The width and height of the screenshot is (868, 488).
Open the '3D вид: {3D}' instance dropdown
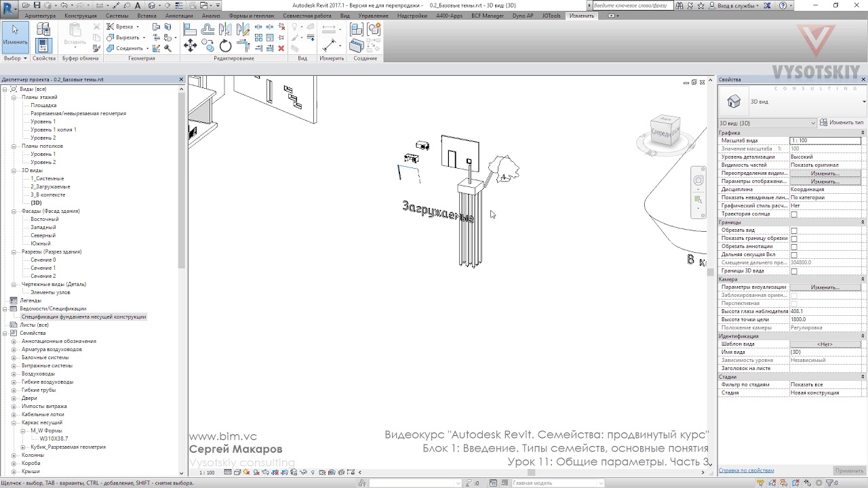tap(768, 123)
